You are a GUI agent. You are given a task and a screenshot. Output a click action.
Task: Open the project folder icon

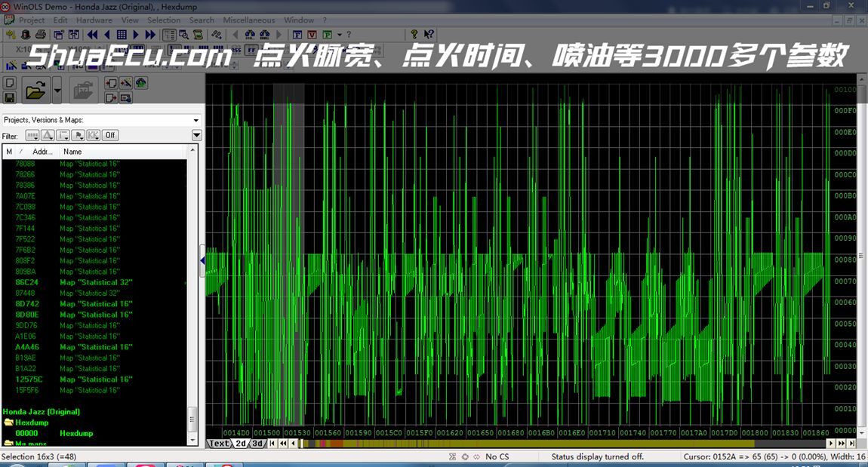click(35, 92)
